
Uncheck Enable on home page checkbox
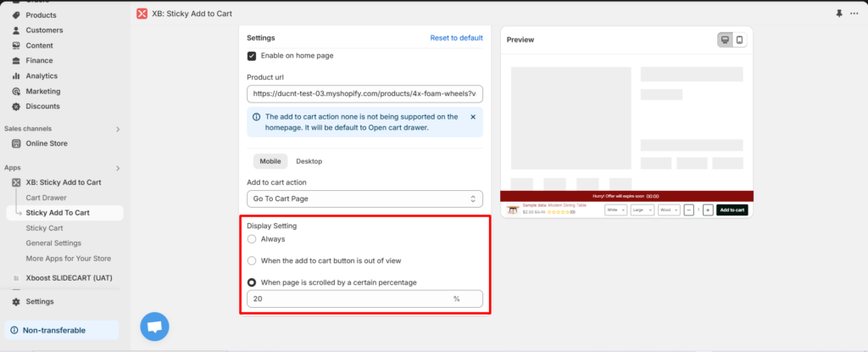(x=252, y=56)
